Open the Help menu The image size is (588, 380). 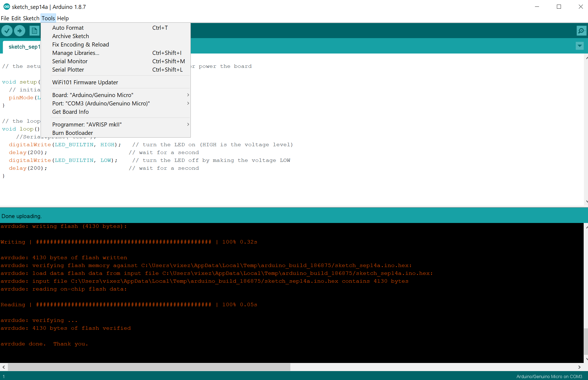[x=63, y=18]
